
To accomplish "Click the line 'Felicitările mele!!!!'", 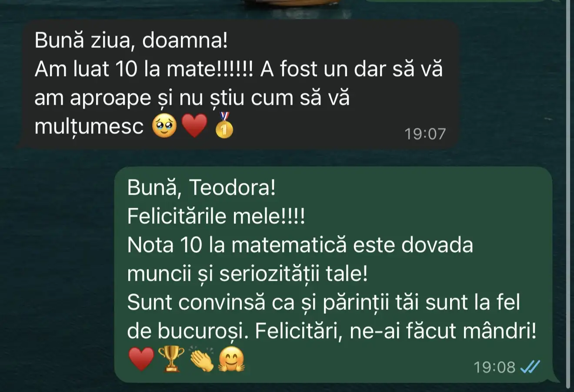I will coord(216,216).
